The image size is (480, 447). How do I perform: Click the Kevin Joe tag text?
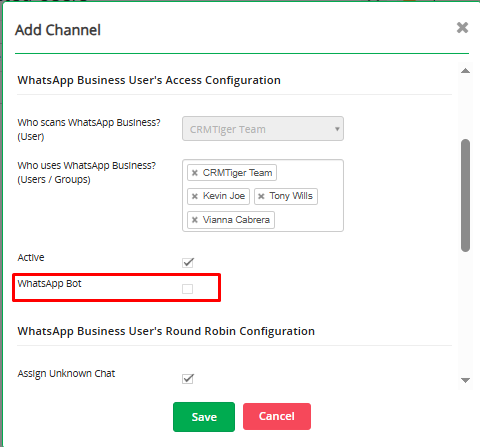tap(224, 196)
